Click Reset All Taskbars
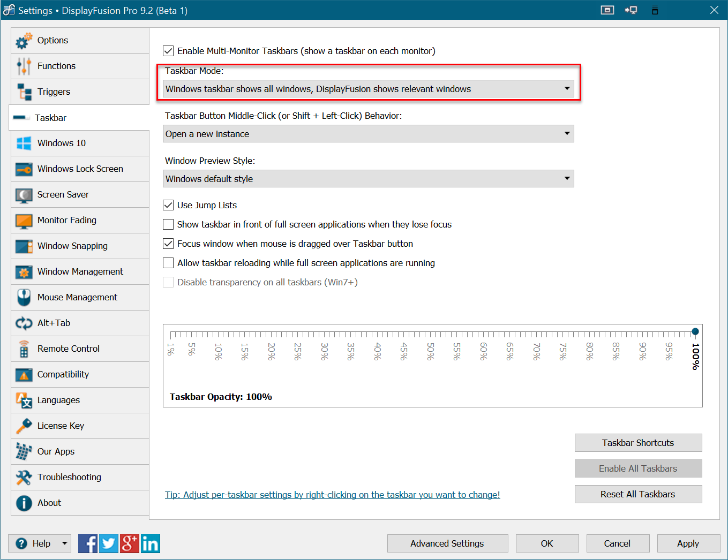The image size is (728, 560). click(x=638, y=494)
